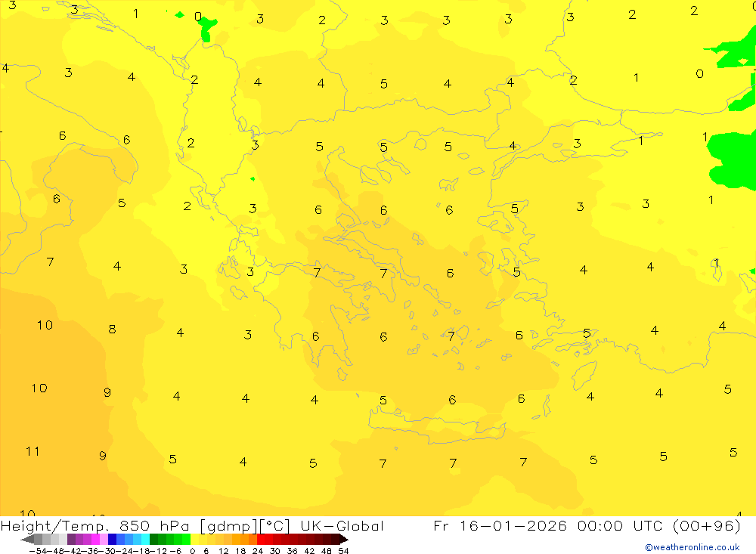756x554 pixels.
Task: Click the '[°C]' unit label in title
Action: point(275,526)
